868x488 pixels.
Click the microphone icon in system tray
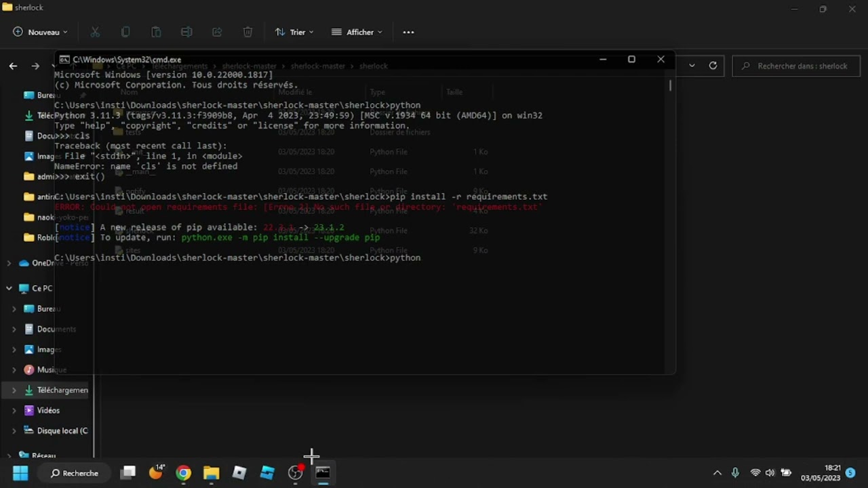tap(735, 473)
